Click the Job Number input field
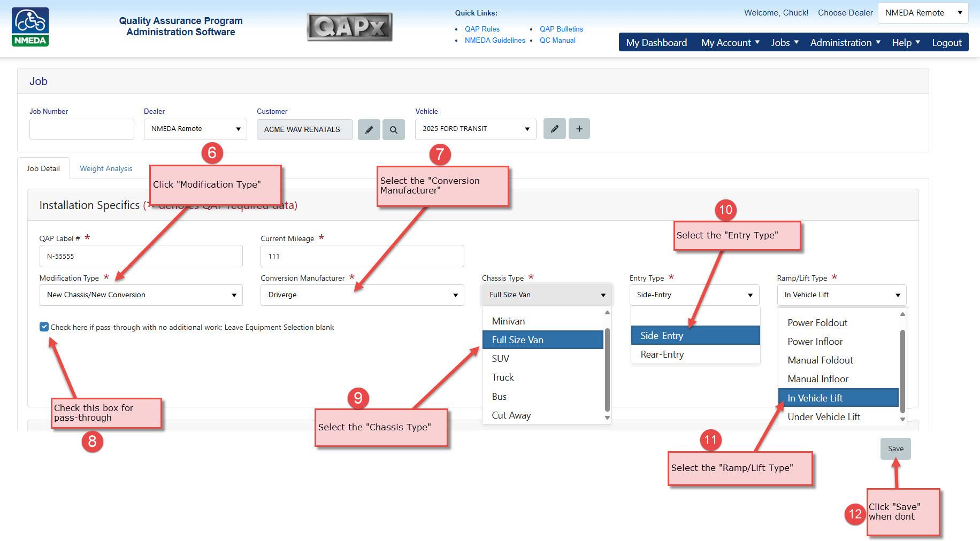This screenshot has width=980, height=541. pyautogui.click(x=82, y=129)
